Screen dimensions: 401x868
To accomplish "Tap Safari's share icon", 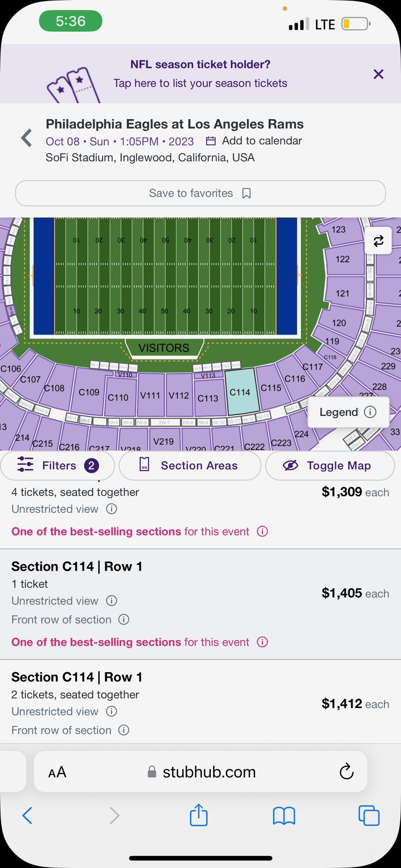I will coord(199,815).
